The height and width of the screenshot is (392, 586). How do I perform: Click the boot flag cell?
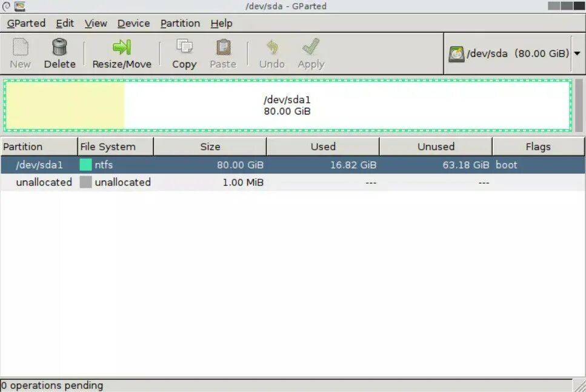coord(507,165)
